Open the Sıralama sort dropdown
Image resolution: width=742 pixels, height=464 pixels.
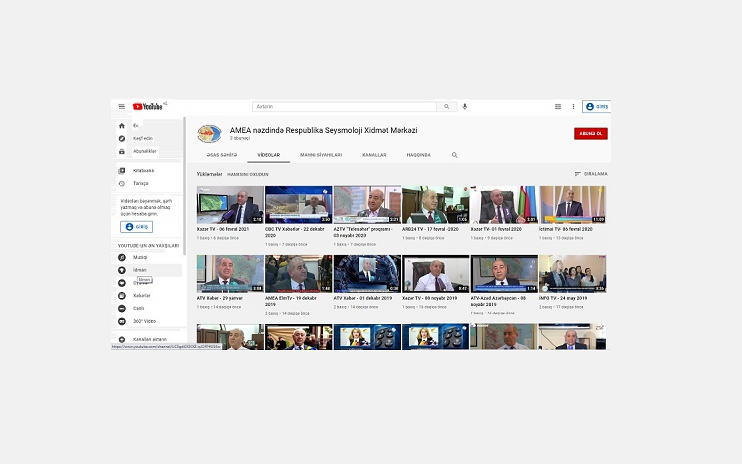591,174
